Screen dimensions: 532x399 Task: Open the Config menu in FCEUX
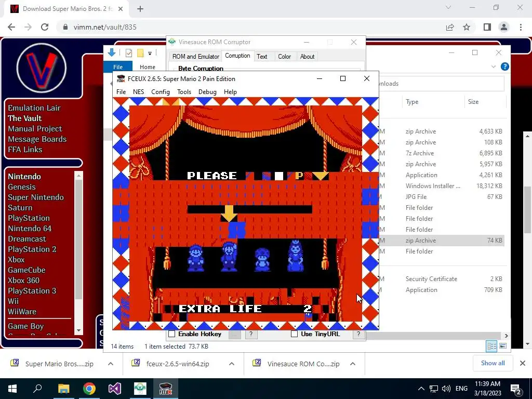(x=161, y=92)
